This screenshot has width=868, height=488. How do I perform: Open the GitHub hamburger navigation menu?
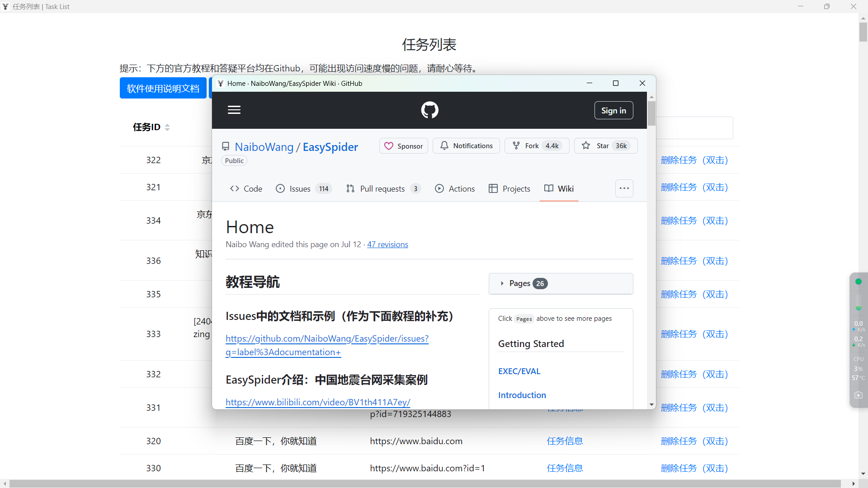pyautogui.click(x=234, y=110)
